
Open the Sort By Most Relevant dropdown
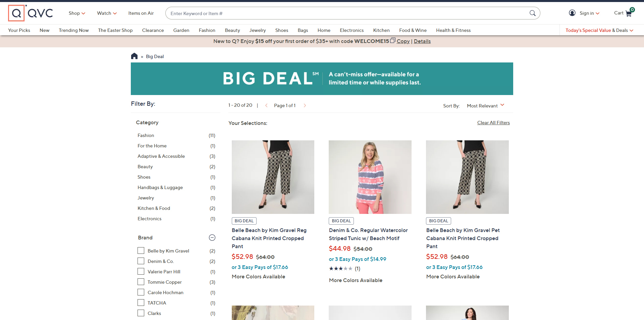(485, 105)
